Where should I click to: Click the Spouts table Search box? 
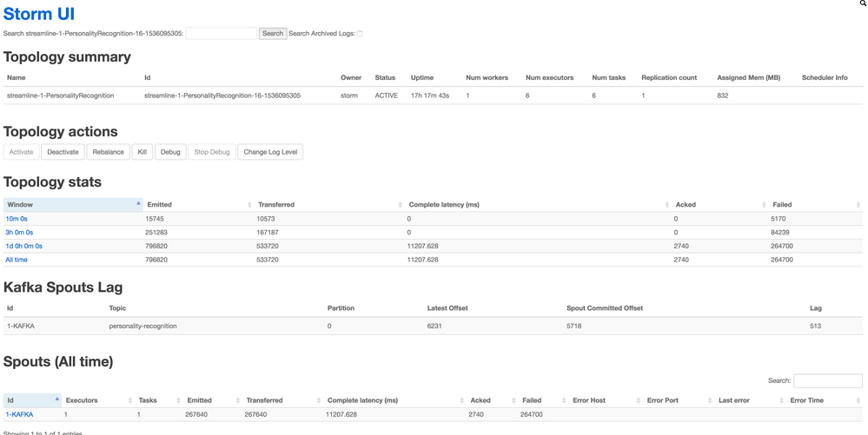click(x=827, y=380)
